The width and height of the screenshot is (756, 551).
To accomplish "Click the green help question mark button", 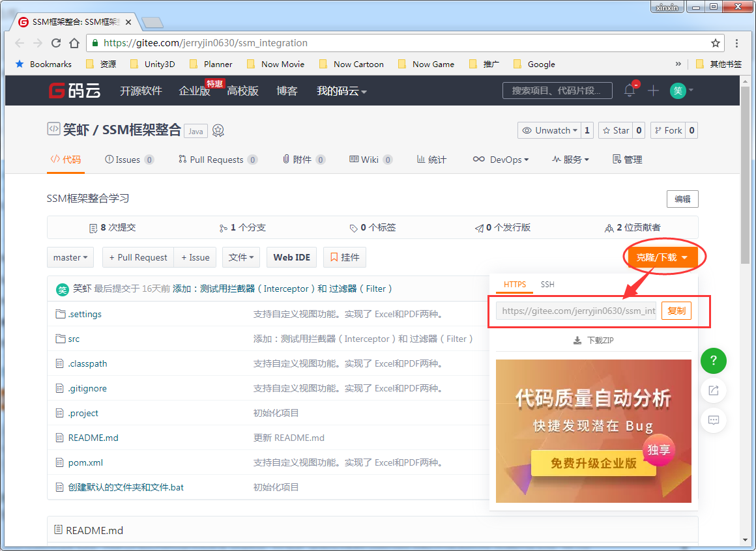I will click(x=714, y=361).
